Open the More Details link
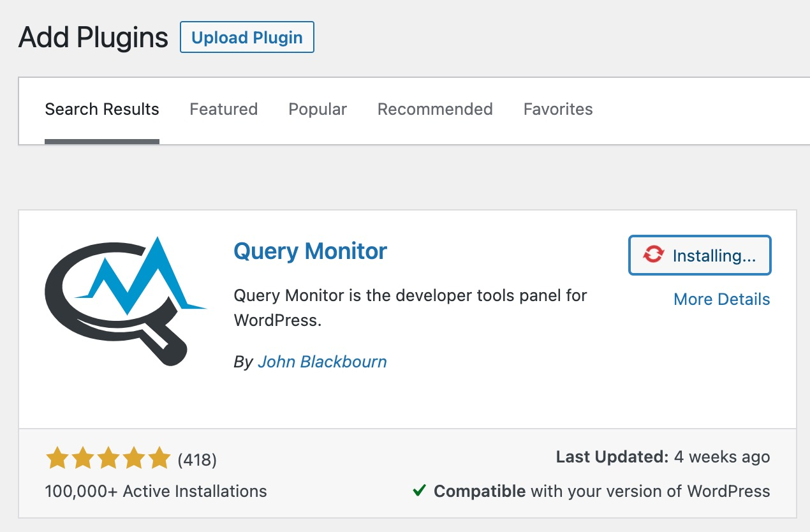The height and width of the screenshot is (532, 810). [721, 299]
